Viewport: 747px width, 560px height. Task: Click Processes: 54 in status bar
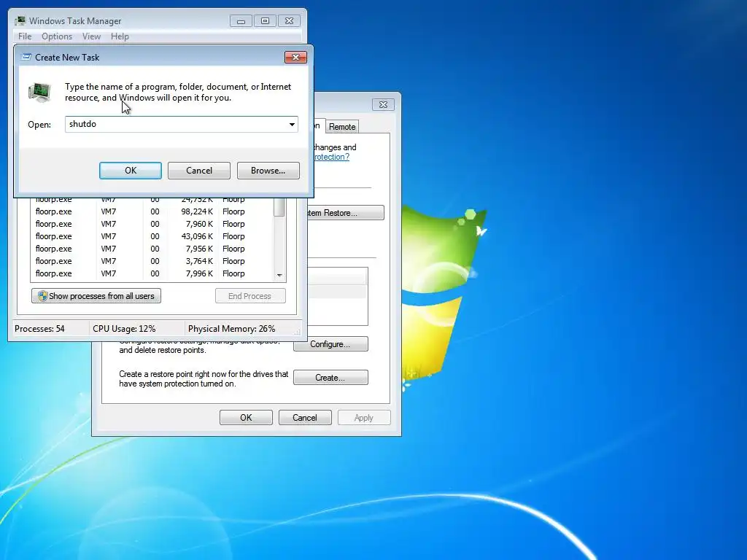coord(39,329)
